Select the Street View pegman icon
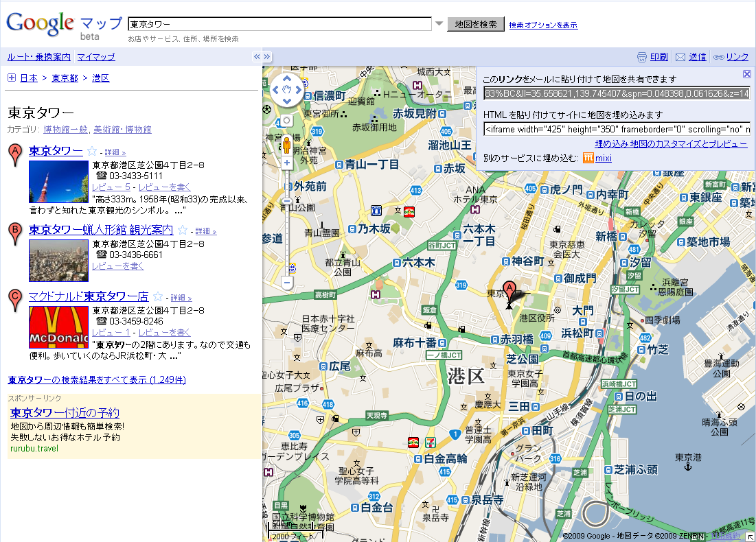756x542 pixels. (286, 144)
